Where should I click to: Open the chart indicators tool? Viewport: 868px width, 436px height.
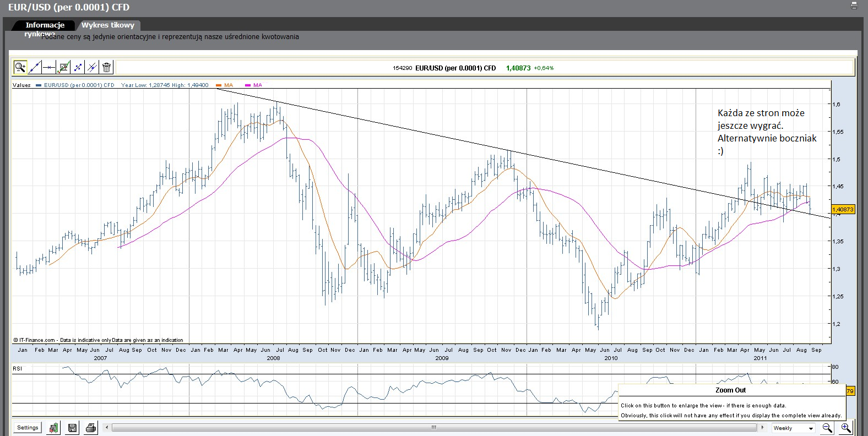pyautogui.click(x=63, y=67)
